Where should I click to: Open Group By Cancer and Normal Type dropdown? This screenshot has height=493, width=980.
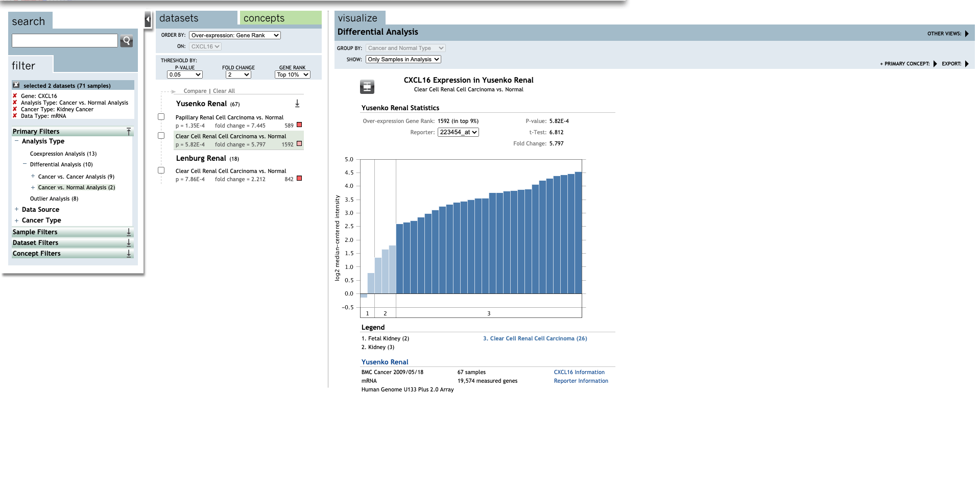coord(406,48)
